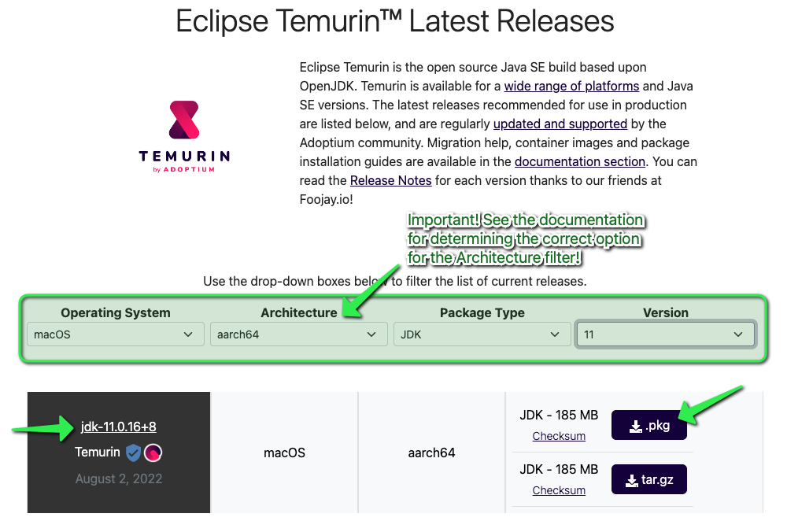The height and width of the screenshot is (532, 787).
Task: Open the Operating System dropdown
Action: click(115, 334)
